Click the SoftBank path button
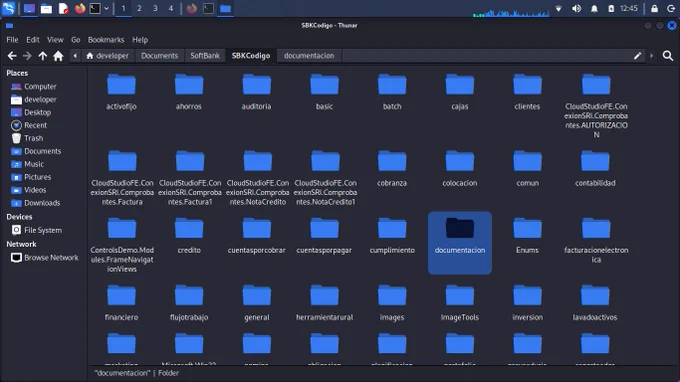 205,56
